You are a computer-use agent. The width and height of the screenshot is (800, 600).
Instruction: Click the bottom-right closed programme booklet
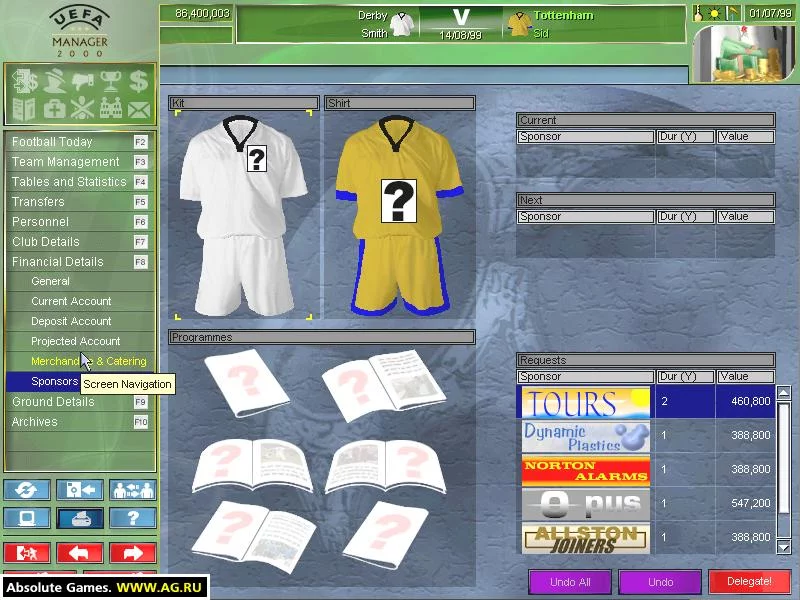385,535
